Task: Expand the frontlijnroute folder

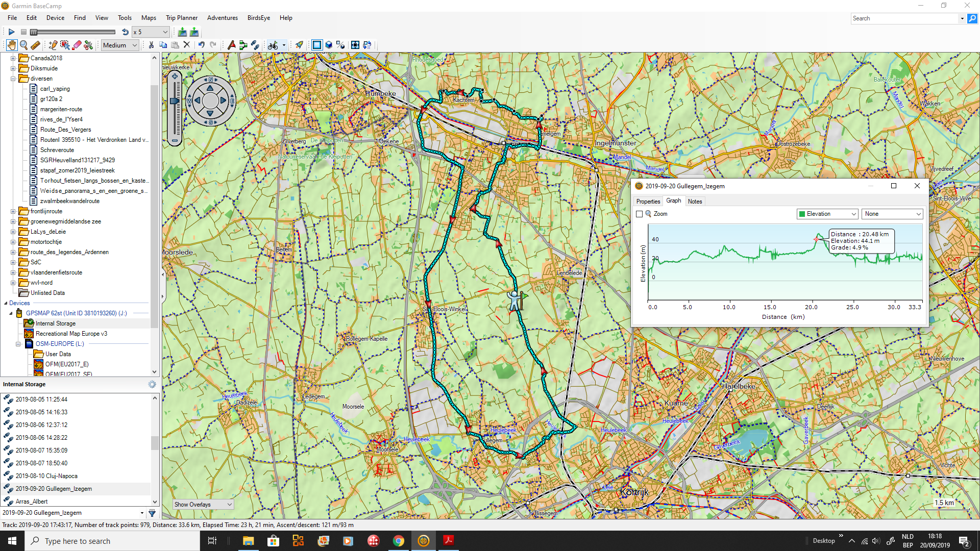Action: tap(13, 211)
